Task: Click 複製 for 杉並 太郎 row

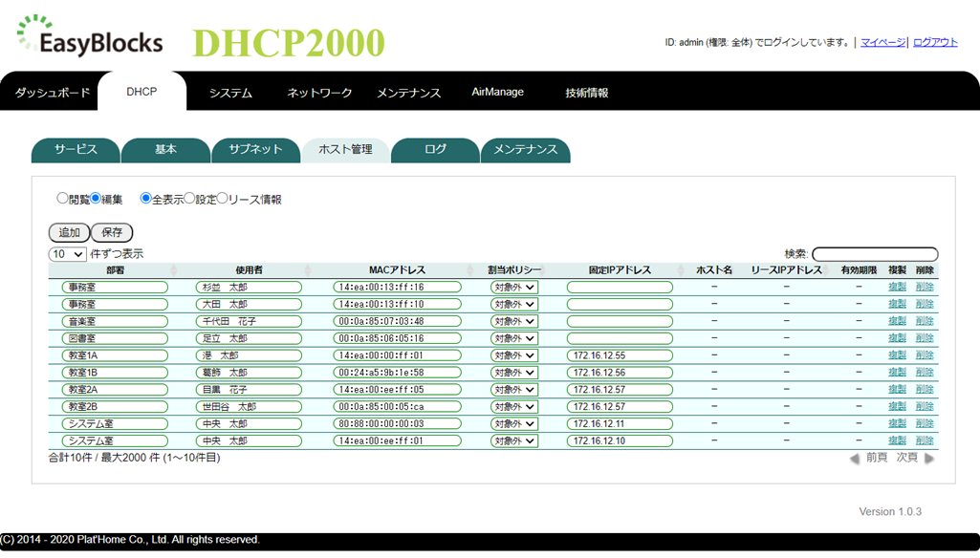Action: [897, 287]
